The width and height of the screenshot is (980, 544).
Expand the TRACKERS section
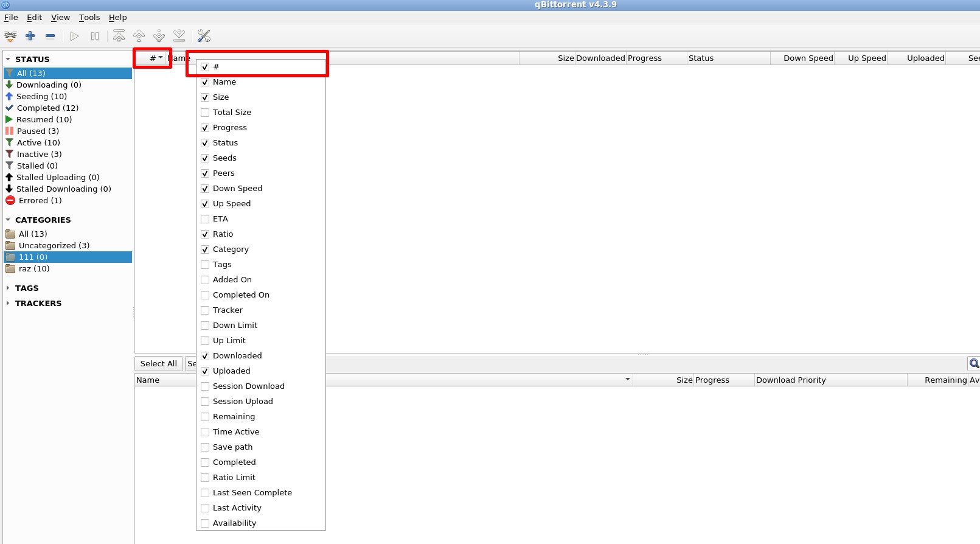click(x=8, y=303)
